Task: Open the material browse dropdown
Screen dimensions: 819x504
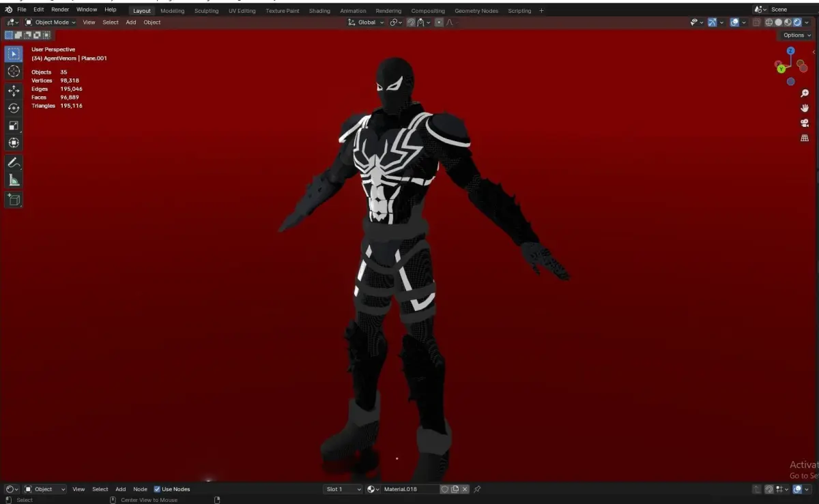Action: (x=373, y=489)
